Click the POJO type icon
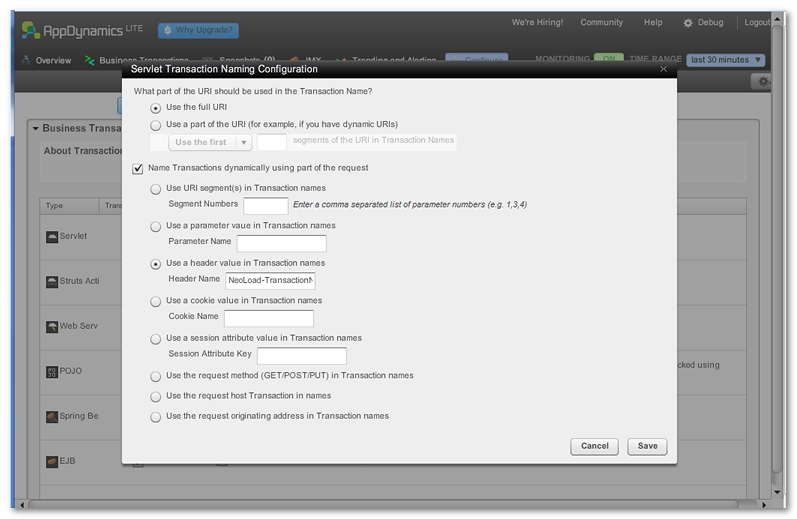 coord(52,371)
